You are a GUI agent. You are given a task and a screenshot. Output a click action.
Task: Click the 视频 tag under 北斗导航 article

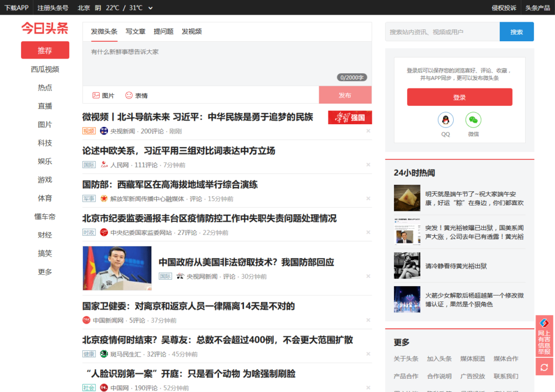89,131
